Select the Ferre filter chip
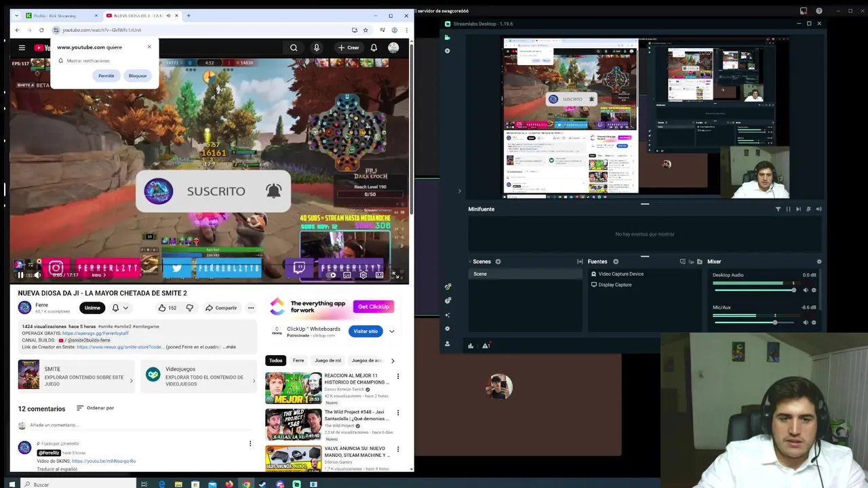 pyautogui.click(x=298, y=361)
